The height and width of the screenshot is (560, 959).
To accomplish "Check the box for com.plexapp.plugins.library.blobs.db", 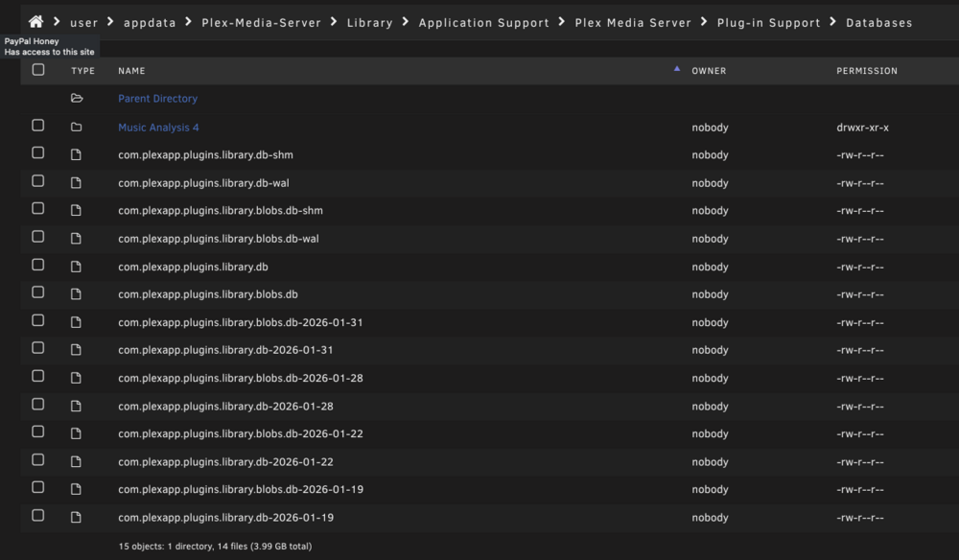I will point(38,292).
